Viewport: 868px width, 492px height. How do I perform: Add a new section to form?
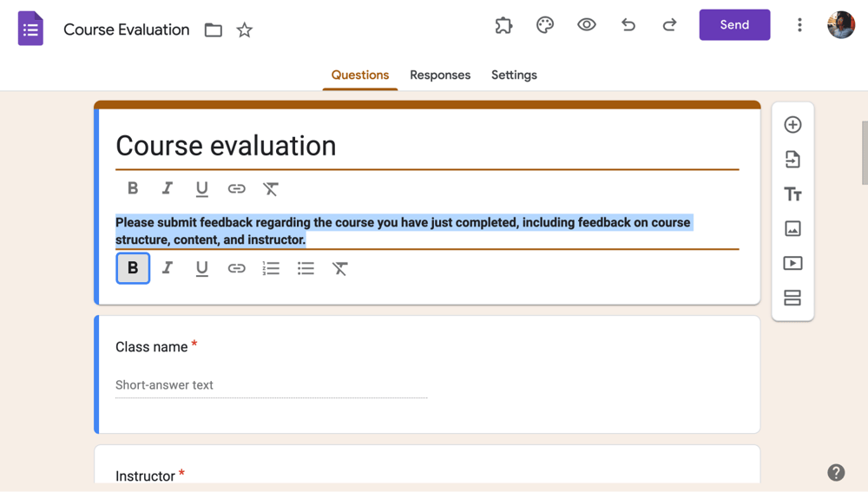tap(792, 298)
